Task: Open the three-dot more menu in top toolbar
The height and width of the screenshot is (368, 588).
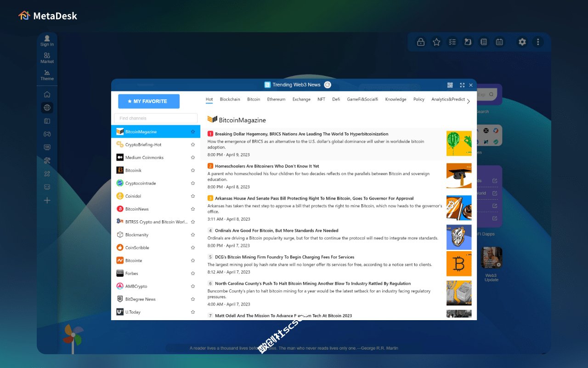Action: click(x=538, y=42)
